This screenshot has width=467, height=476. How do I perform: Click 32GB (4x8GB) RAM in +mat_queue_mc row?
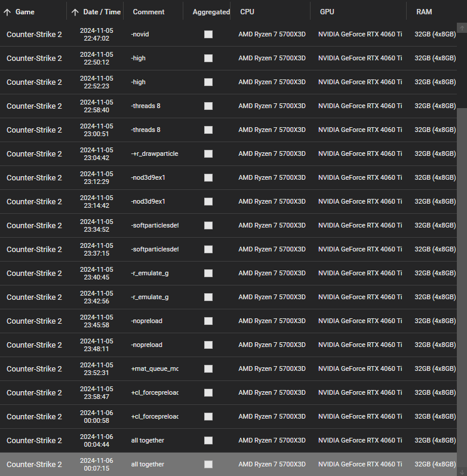point(435,369)
